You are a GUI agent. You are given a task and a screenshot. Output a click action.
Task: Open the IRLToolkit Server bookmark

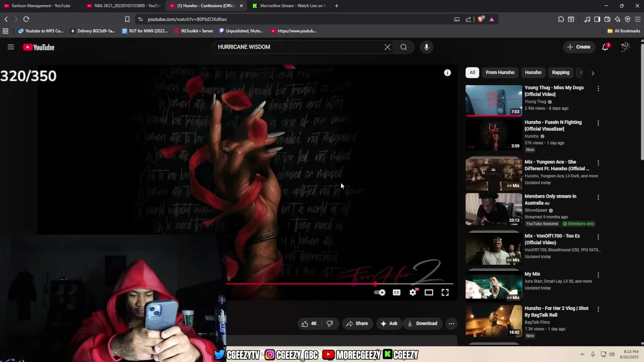pyautogui.click(x=194, y=31)
